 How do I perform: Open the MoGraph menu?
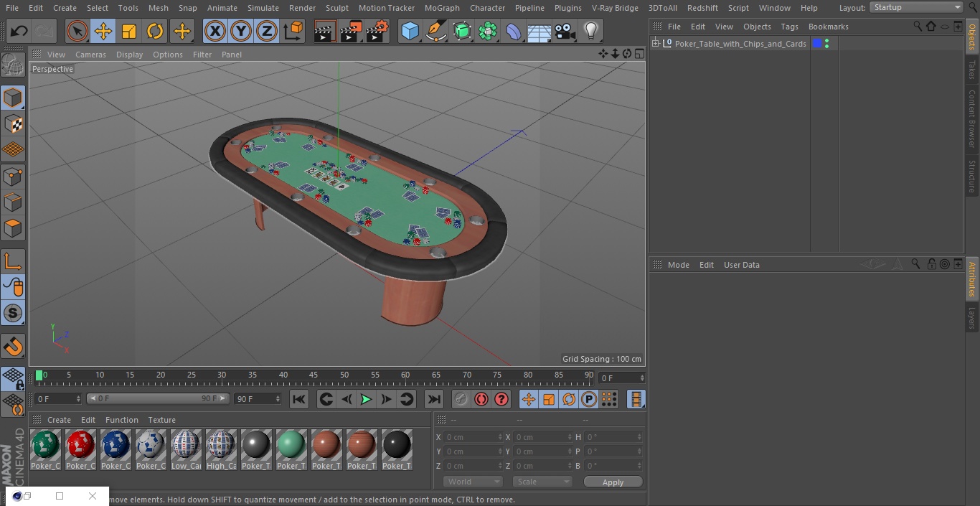442,8
